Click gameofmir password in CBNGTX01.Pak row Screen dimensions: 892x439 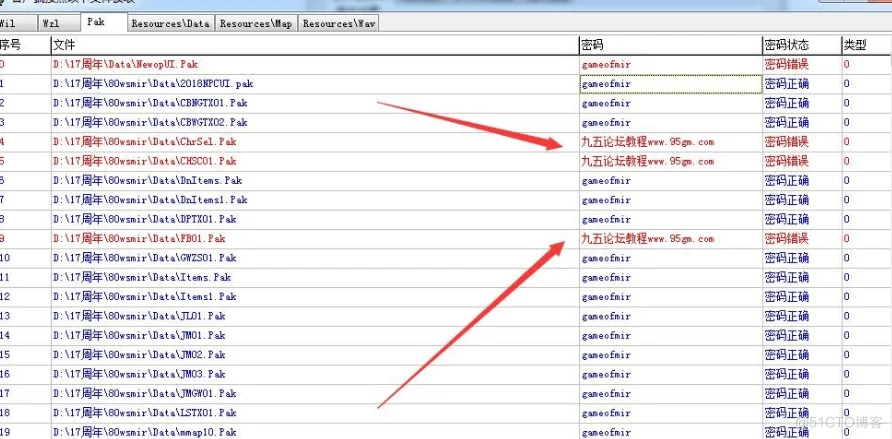606,103
